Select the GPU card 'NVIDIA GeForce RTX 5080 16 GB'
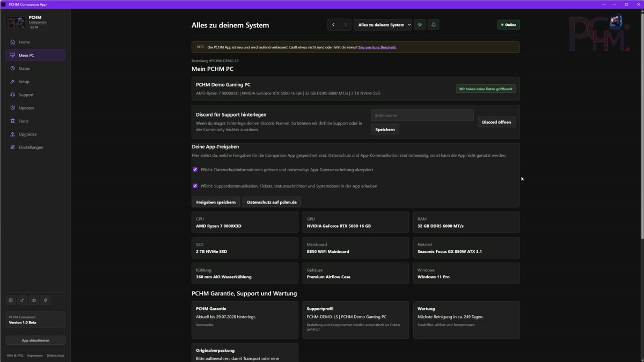644x362 pixels. [355, 222]
